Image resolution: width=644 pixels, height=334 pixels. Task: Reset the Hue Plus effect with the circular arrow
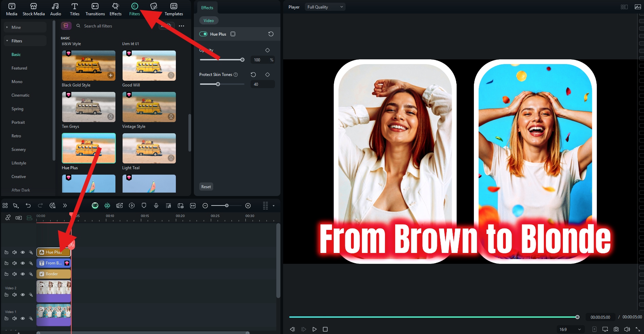[x=271, y=34]
